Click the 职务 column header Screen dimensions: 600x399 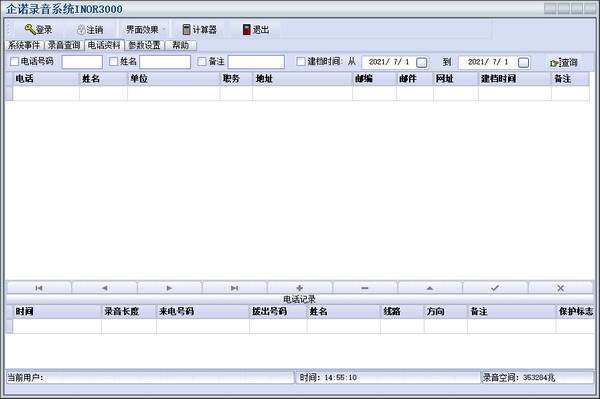236,79
